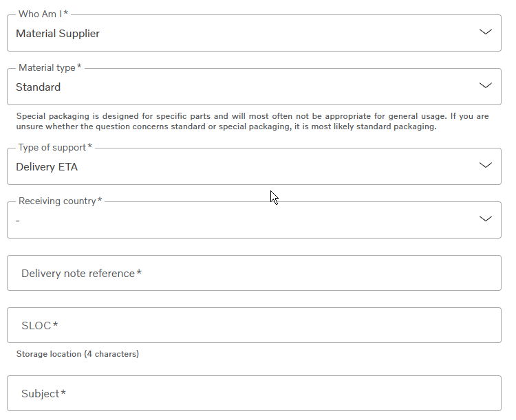The image size is (516, 420).
Task: Click the Storage location hint text
Action: pos(78,354)
